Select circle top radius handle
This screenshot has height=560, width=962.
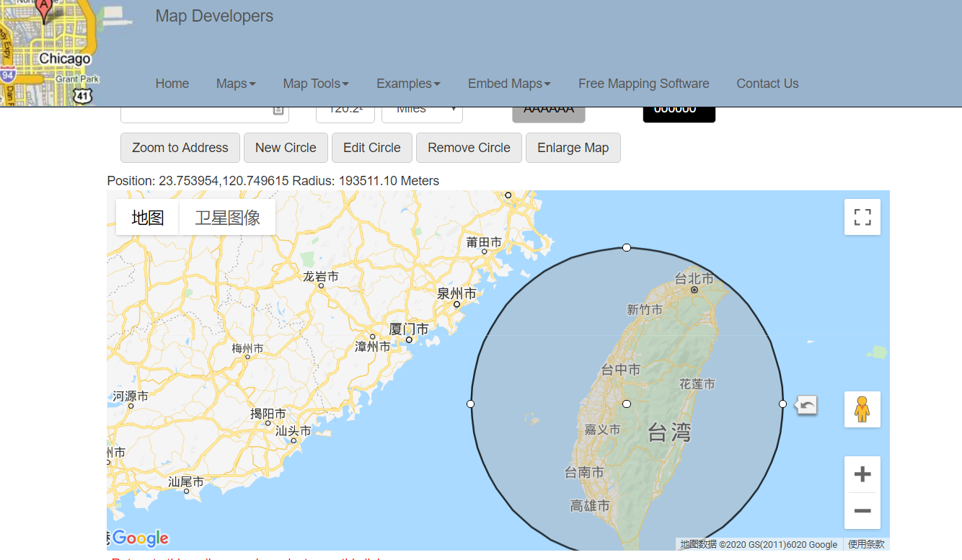[627, 247]
